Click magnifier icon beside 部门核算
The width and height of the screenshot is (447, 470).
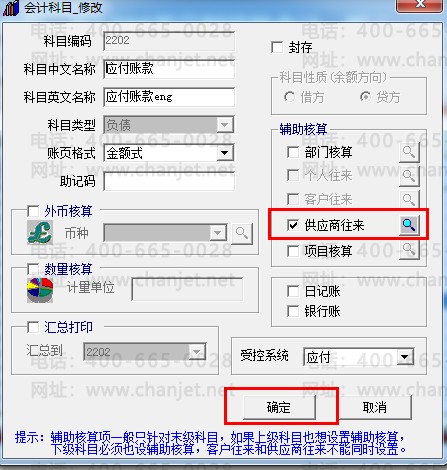coord(409,153)
